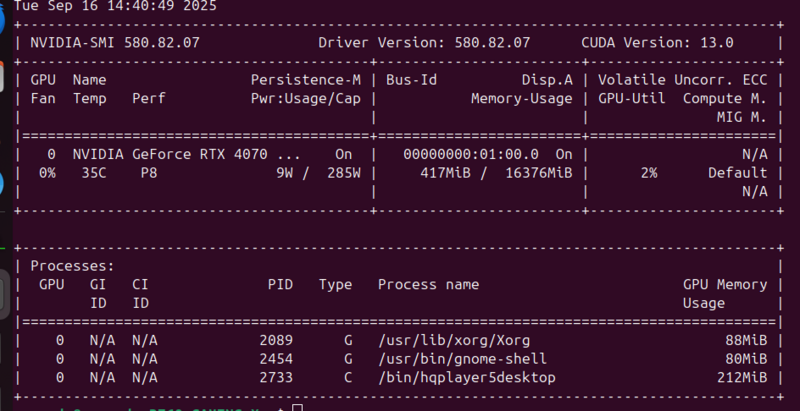Image resolution: width=800 pixels, height=411 pixels.
Task: Click the 35C temperature reading
Action: pyautogui.click(x=93, y=173)
